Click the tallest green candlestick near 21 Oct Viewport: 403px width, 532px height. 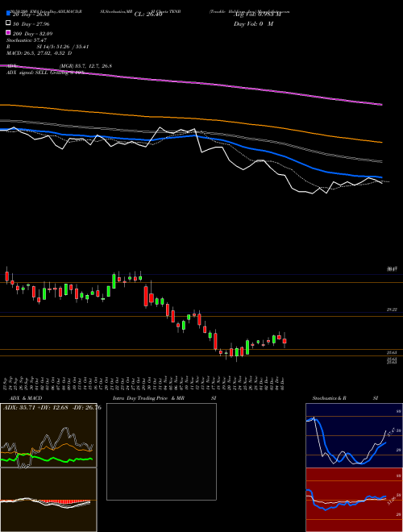pos(114,281)
